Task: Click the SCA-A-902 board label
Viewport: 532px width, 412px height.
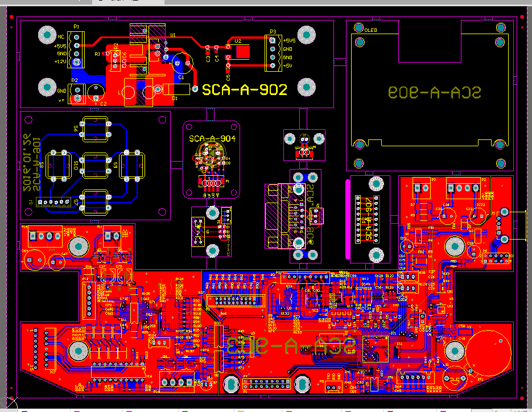Action: point(245,89)
